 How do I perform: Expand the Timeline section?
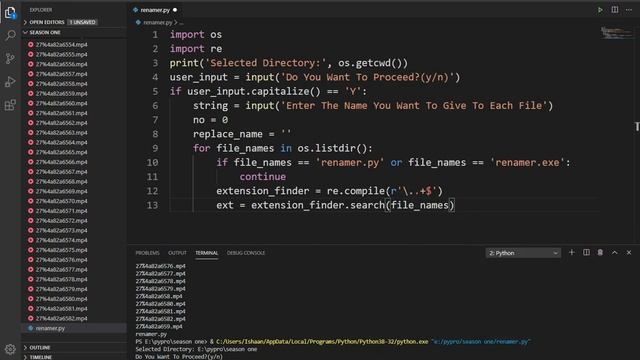coord(40,357)
